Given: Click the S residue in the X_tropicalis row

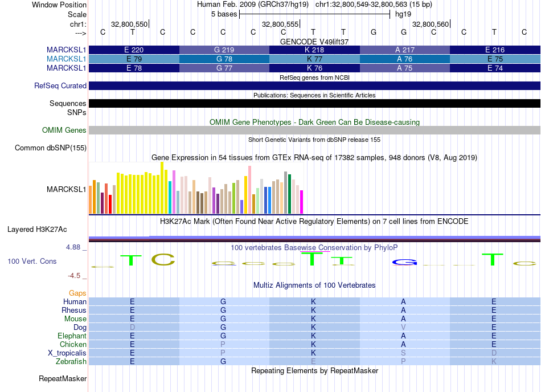Looking at the screenshot, I should pyautogui.click(x=403, y=353).
